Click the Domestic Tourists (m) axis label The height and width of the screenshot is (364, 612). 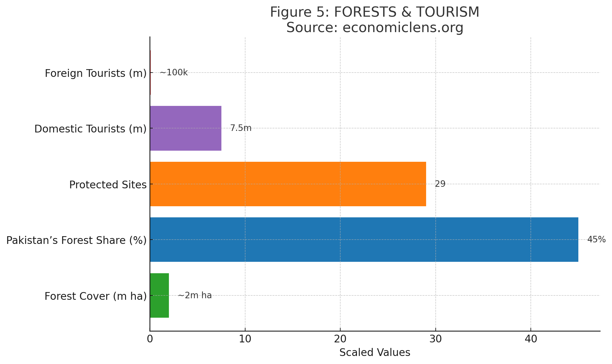(x=90, y=129)
